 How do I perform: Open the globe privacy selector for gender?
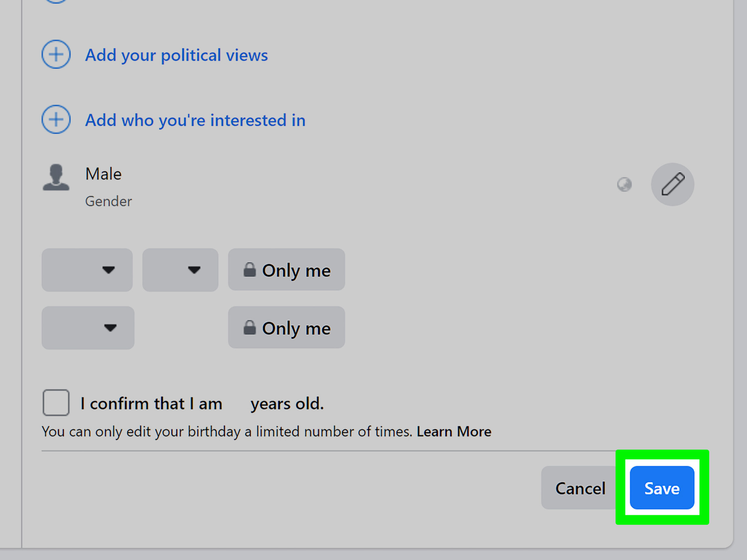click(x=624, y=185)
